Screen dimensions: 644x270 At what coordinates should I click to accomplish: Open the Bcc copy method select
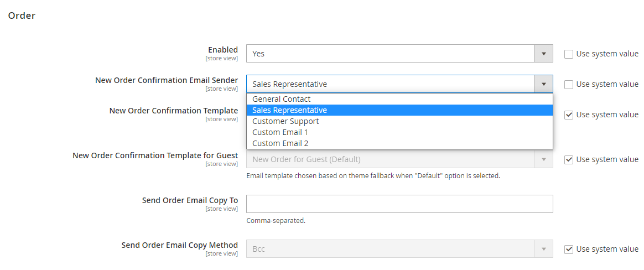pos(399,249)
